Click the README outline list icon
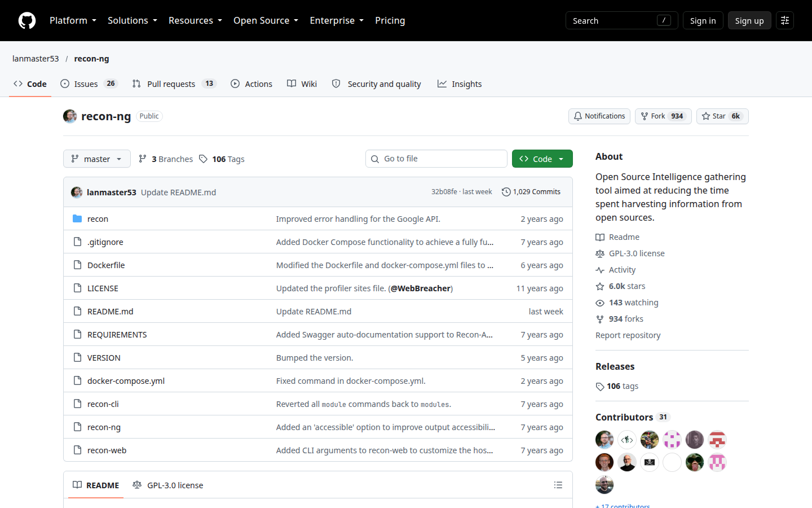This screenshot has width=812, height=508. [x=558, y=485]
